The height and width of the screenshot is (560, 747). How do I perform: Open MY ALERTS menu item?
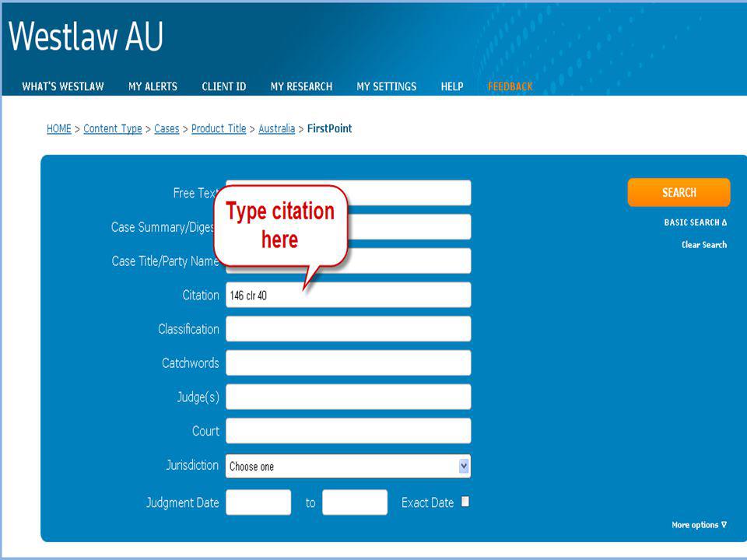click(153, 86)
